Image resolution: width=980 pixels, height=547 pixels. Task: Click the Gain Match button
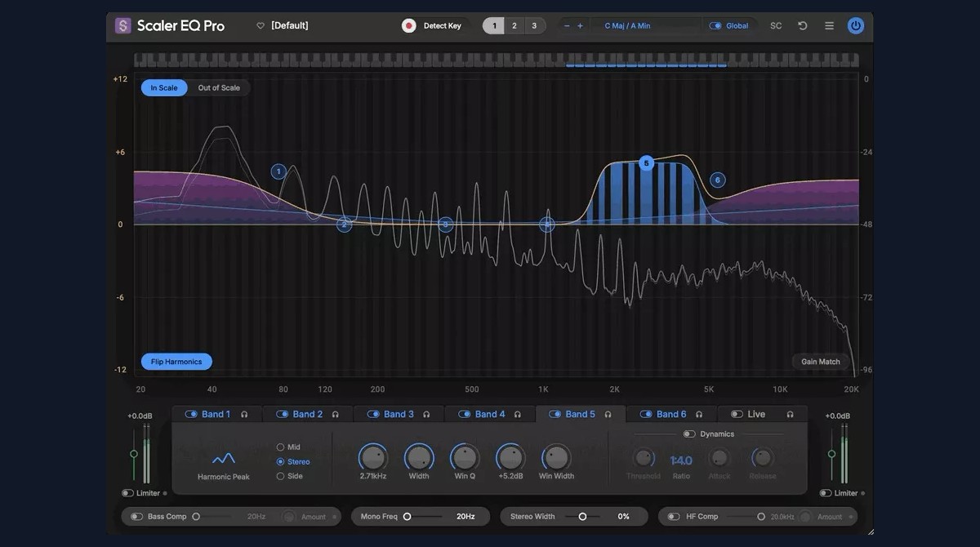coord(821,362)
